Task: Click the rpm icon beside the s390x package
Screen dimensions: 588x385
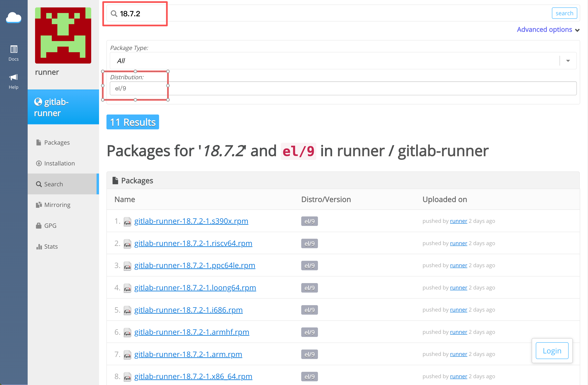Action: [x=127, y=221]
